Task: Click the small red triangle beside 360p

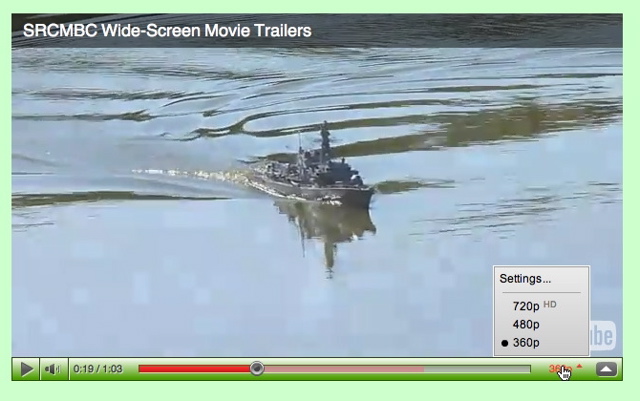Action: 580,366
